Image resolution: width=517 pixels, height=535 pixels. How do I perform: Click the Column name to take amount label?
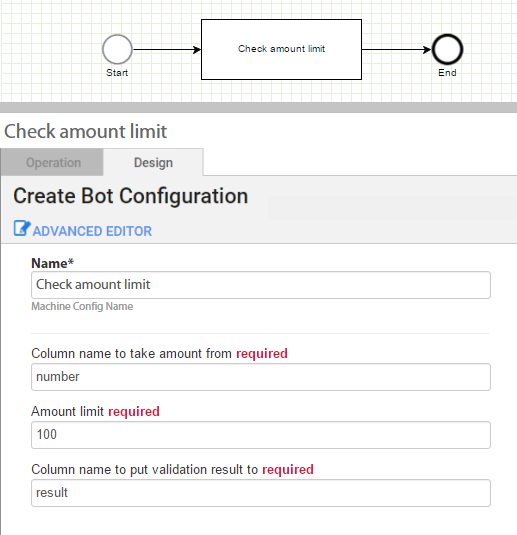159,353
